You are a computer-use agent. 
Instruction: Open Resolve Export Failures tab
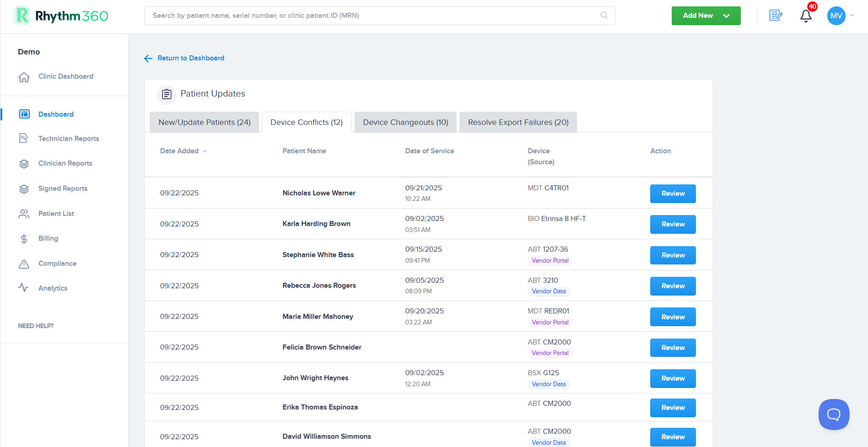[518, 122]
